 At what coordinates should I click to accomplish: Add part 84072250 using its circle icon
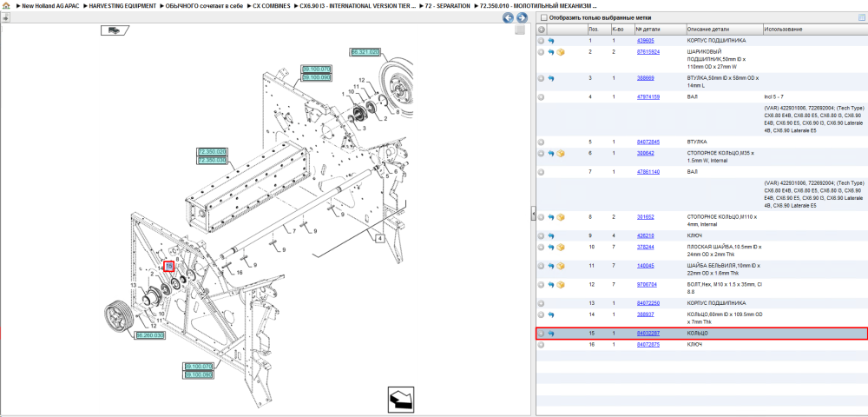542,303
